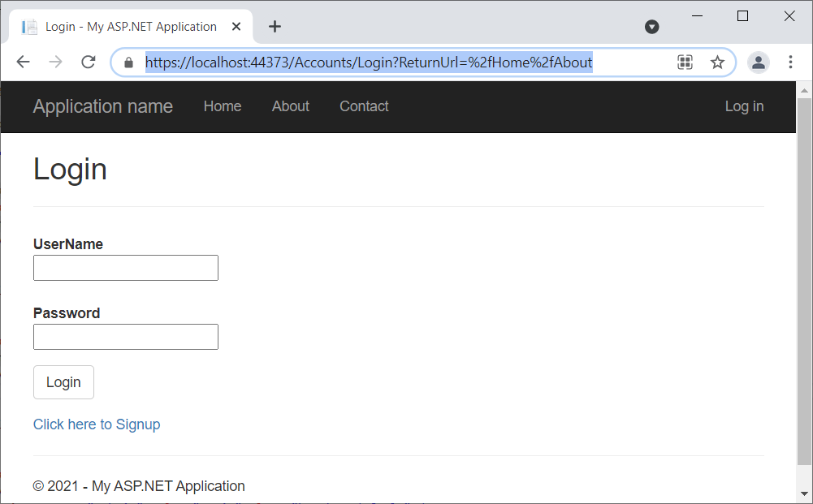The height and width of the screenshot is (504, 813).
Task: Click the UserName text input
Action: [x=125, y=267]
